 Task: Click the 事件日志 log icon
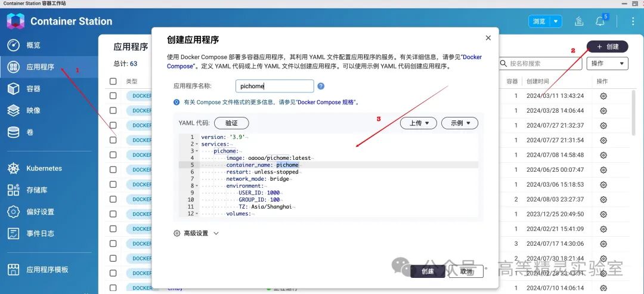click(14, 234)
